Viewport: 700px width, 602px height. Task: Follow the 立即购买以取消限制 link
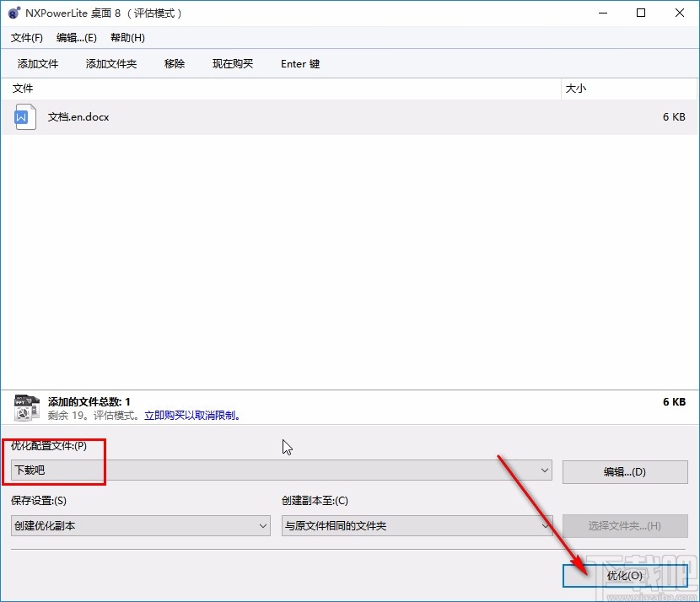[x=192, y=416]
